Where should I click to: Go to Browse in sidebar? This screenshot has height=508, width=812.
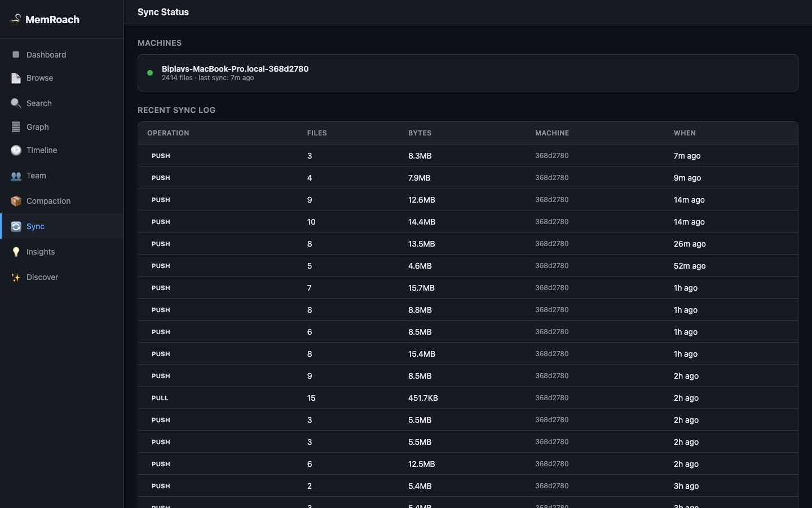[x=62, y=78]
